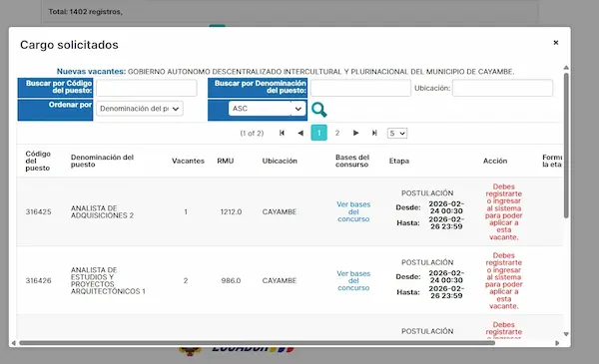
Task: Select code cell 316425
Action: click(x=38, y=211)
